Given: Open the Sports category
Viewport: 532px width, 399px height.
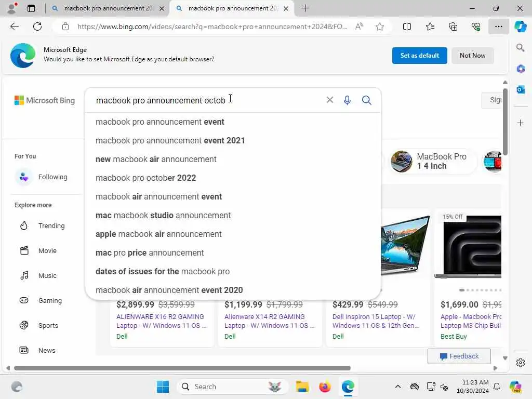Looking at the screenshot, I should pyautogui.click(x=43, y=325).
